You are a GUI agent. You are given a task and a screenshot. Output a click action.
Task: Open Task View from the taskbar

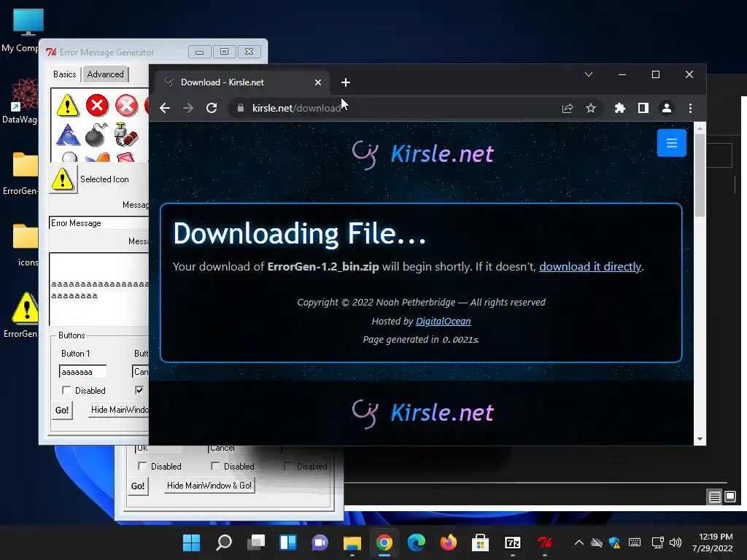point(256,542)
